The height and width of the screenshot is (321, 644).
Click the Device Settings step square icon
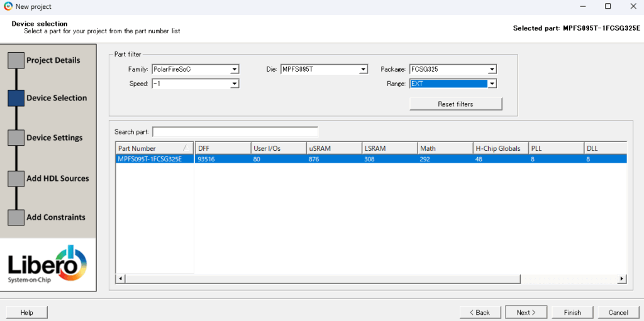16,138
